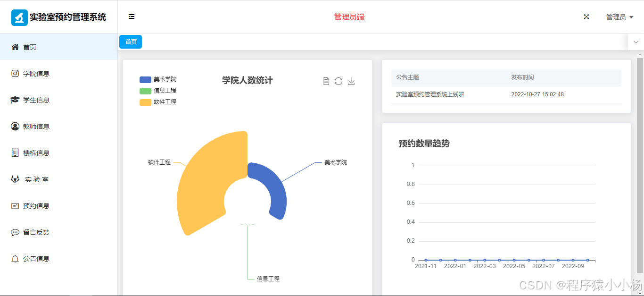Click the 实验室预约管理系统 title
The width and height of the screenshot is (644, 296).
pyautogui.click(x=68, y=17)
